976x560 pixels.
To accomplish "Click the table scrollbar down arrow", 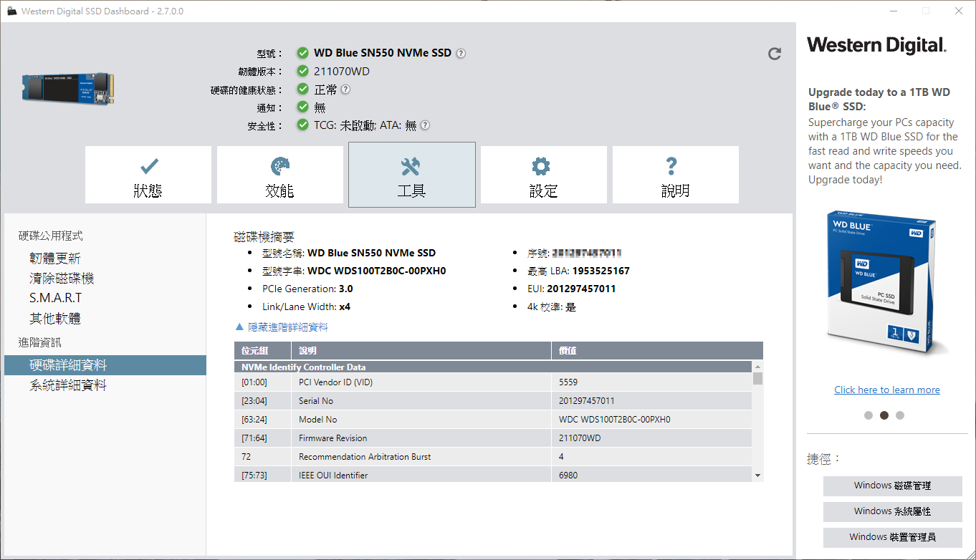I will (757, 475).
